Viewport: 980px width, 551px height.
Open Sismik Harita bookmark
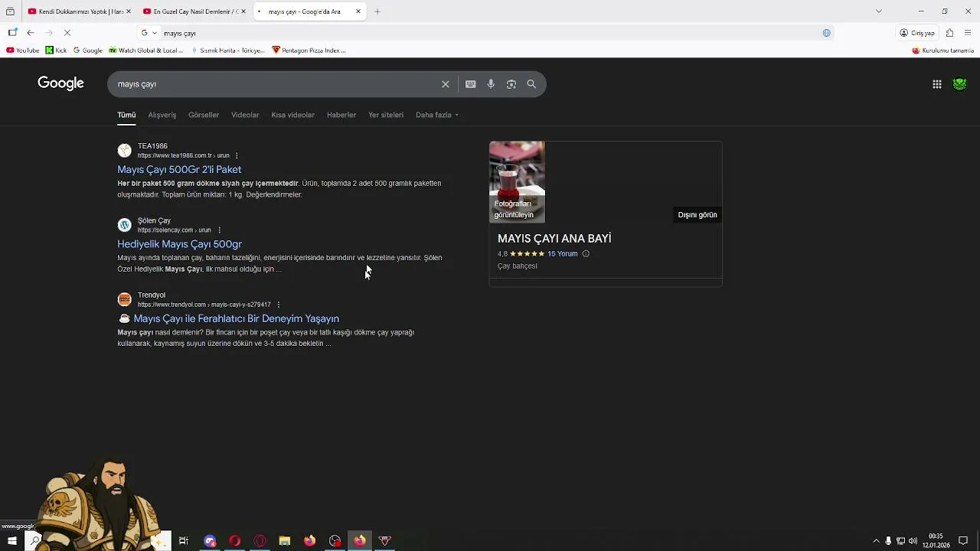(227, 51)
